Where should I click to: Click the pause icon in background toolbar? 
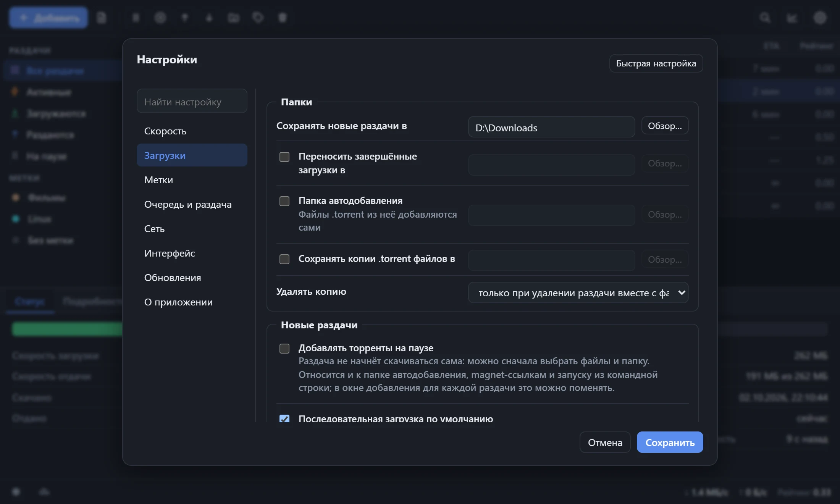coord(136,18)
